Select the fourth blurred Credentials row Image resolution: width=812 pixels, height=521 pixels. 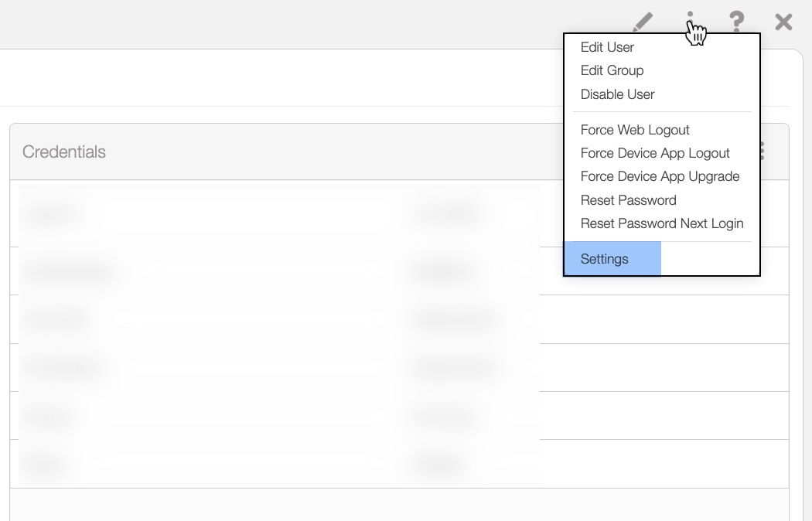(278, 368)
